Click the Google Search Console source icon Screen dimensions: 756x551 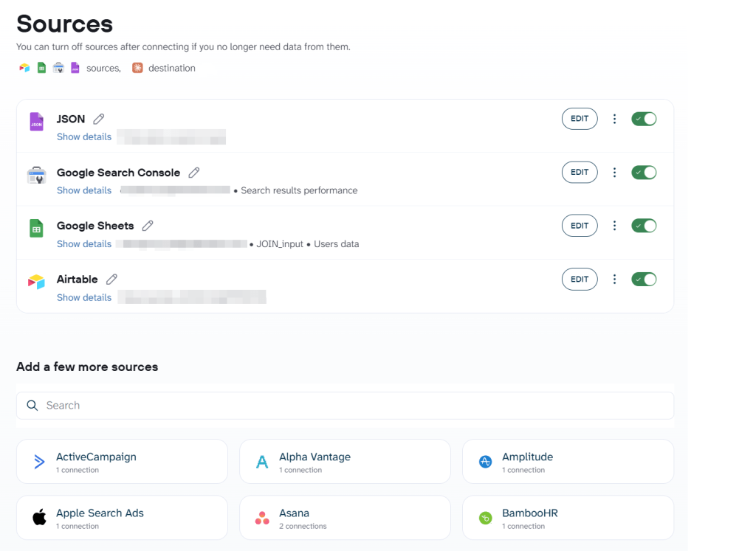[x=37, y=176]
